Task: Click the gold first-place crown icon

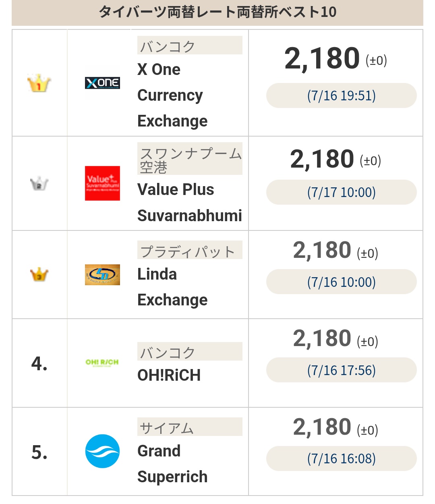Action: pyautogui.click(x=39, y=83)
